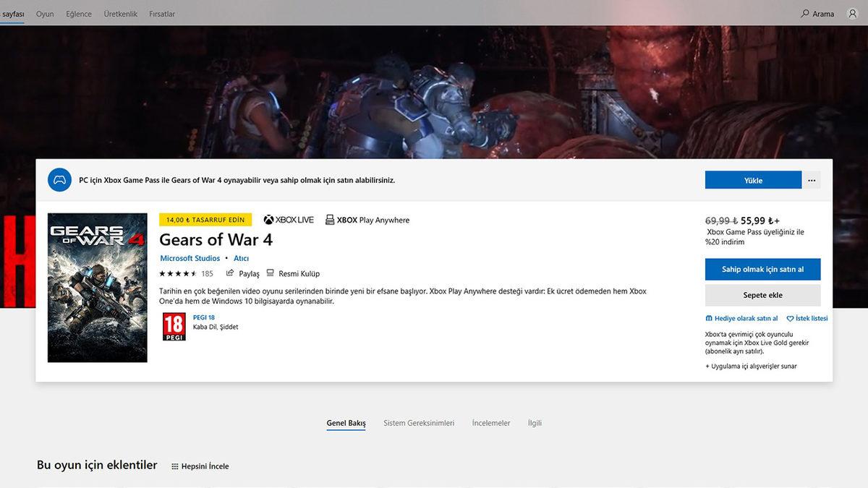Open the ellipsis menu beside Yükle
The image size is (868, 488).
811,179
